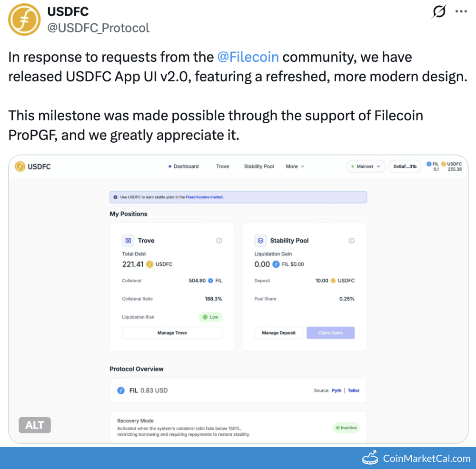
Task: Expand the More menu
Action: (295, 166)
